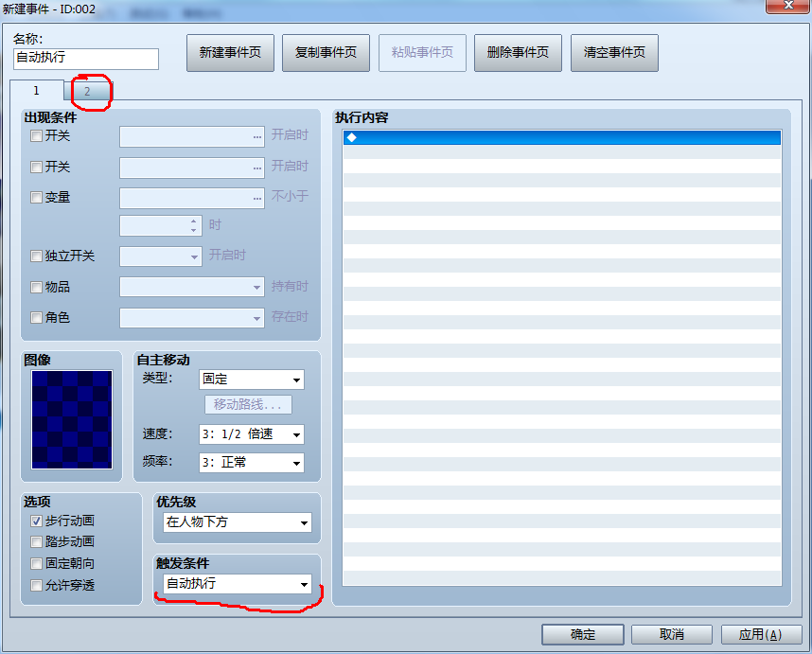This screenshot has height=654, width=812.
Task: Confirm with the 确定 button
Action: pos(583,634)
